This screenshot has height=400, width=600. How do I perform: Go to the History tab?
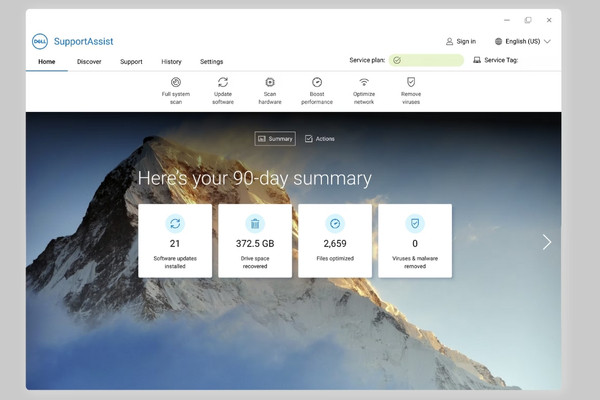point(171,62)
